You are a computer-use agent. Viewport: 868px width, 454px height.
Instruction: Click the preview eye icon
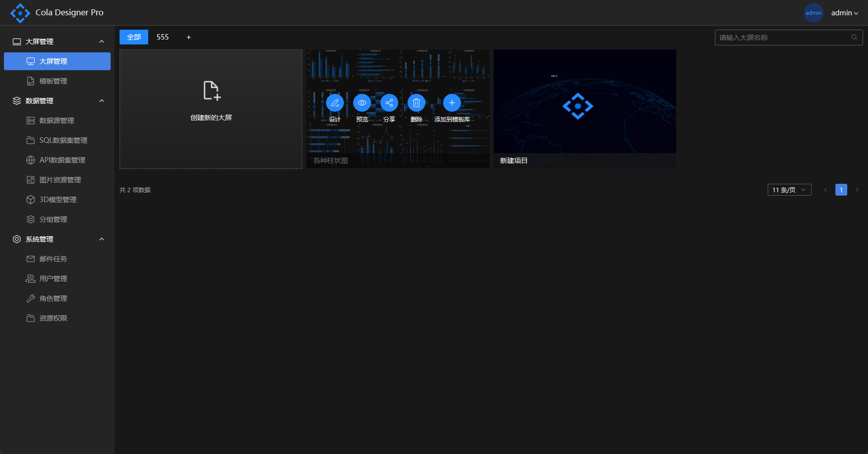362,103
